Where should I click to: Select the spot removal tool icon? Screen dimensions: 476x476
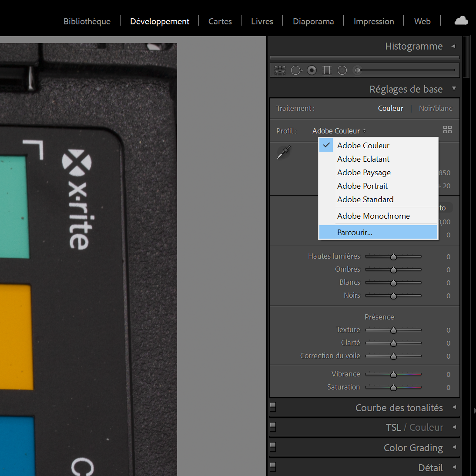[x=296, y=70]
